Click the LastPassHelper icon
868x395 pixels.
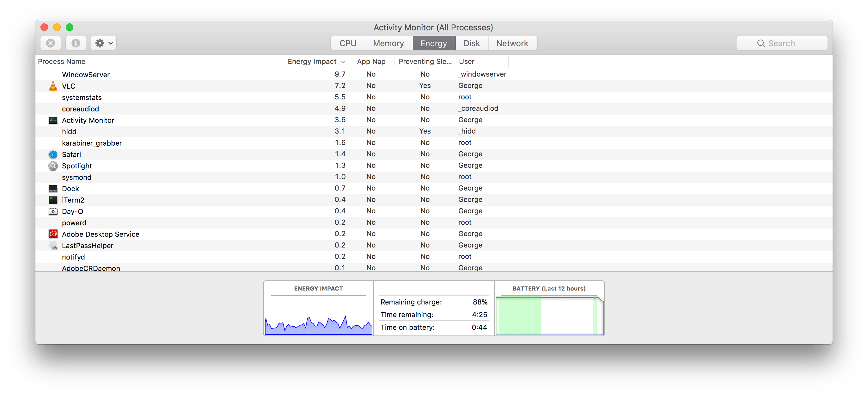click(53, 245)
